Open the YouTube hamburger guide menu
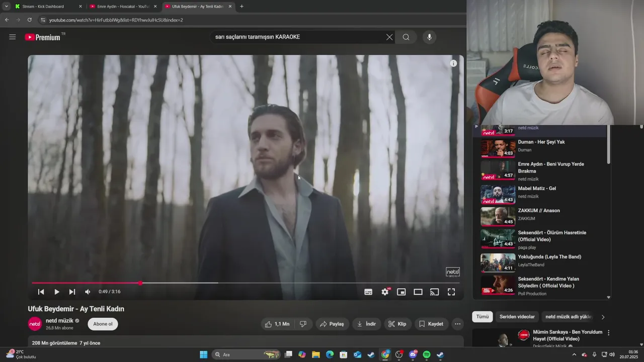Viewport: 644px width, 362px height. pyautogui.click(x=13, y=37)
